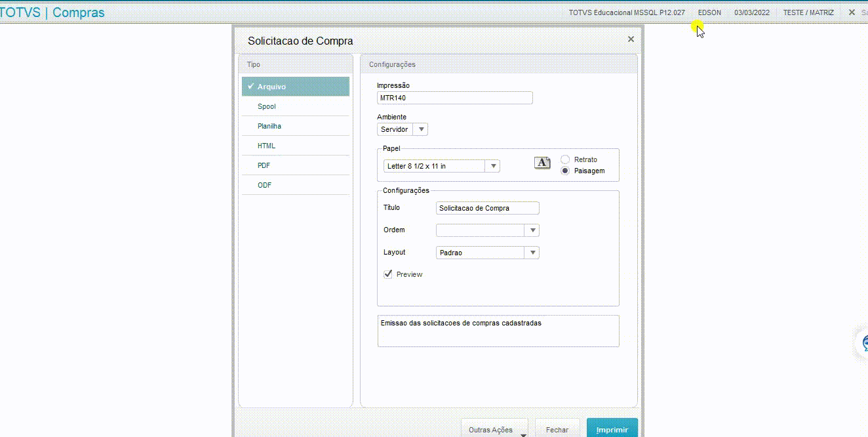Click the date 03/03/2022 in top bar

pyautogui.click(x=752, y=12)
